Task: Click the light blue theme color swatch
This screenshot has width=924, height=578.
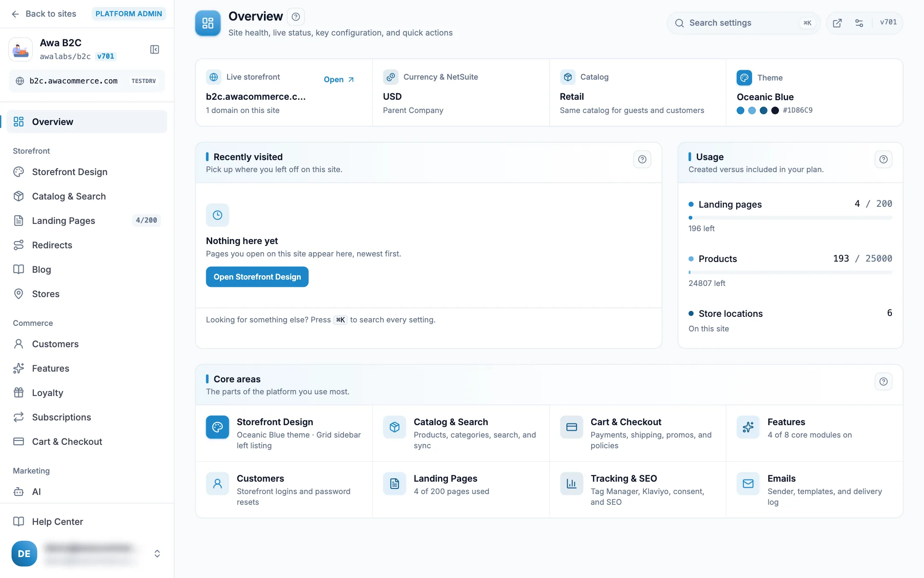Action: (x=752, y=110)
